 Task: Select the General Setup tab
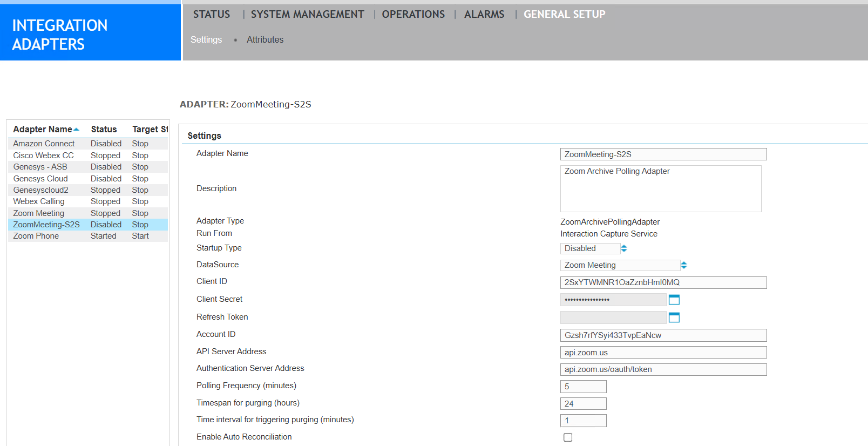coord(564,15)
